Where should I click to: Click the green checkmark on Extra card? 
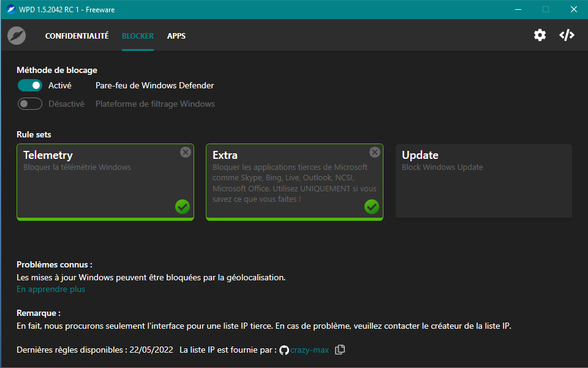(372, 207)
